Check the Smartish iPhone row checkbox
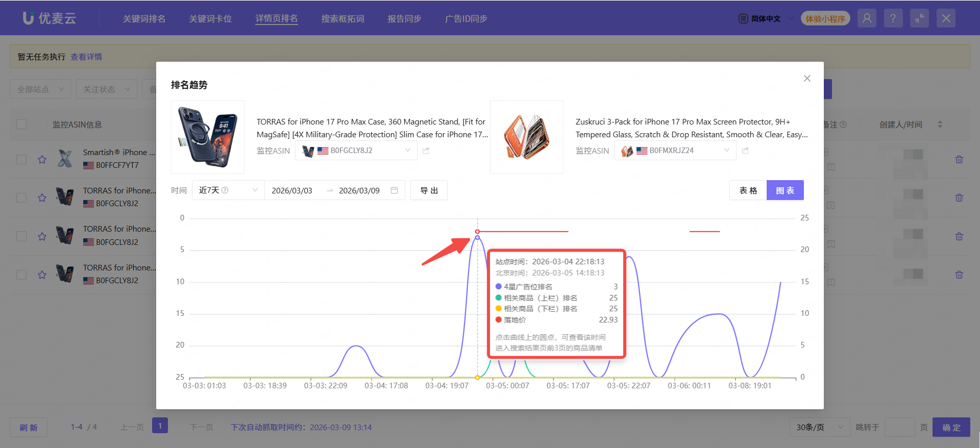Viewport: 980px width, 448px height. click(x=21, y=159)
